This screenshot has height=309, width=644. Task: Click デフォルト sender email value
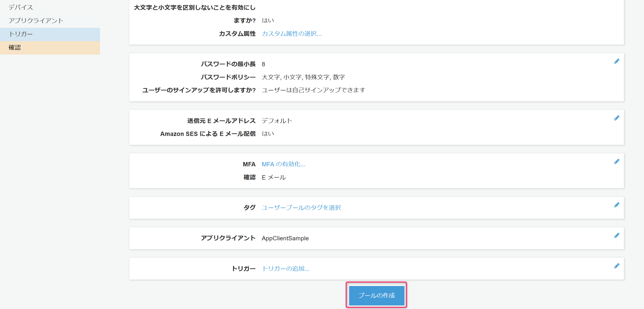(x=277, y=121)
